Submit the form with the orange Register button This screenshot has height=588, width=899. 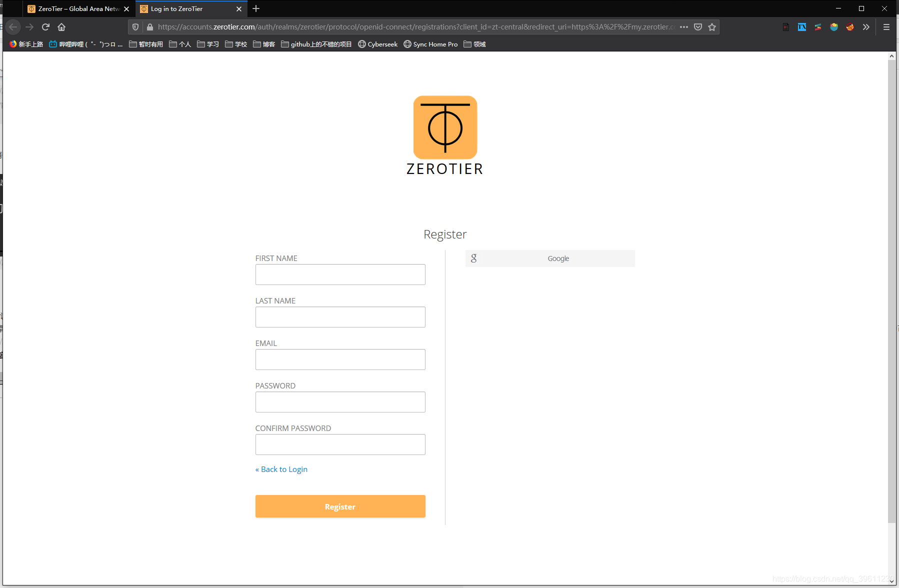(340, 506)
